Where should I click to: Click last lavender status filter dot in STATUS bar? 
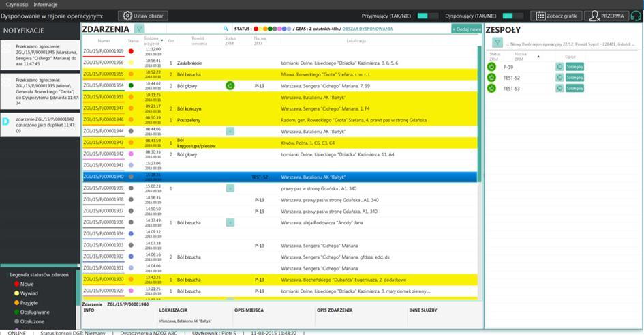[x=289, y=29]
